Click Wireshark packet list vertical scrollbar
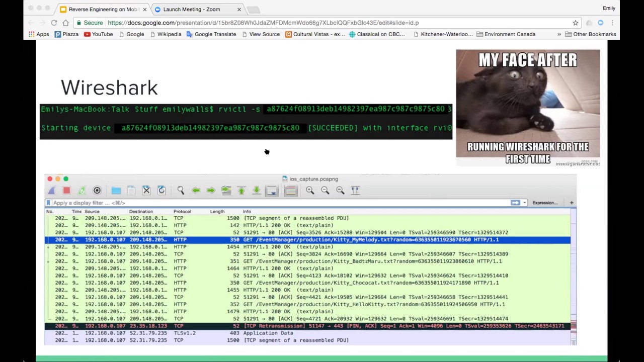This screenshot has width=644, height=362. pyautogui.click(x=574, y=277)
